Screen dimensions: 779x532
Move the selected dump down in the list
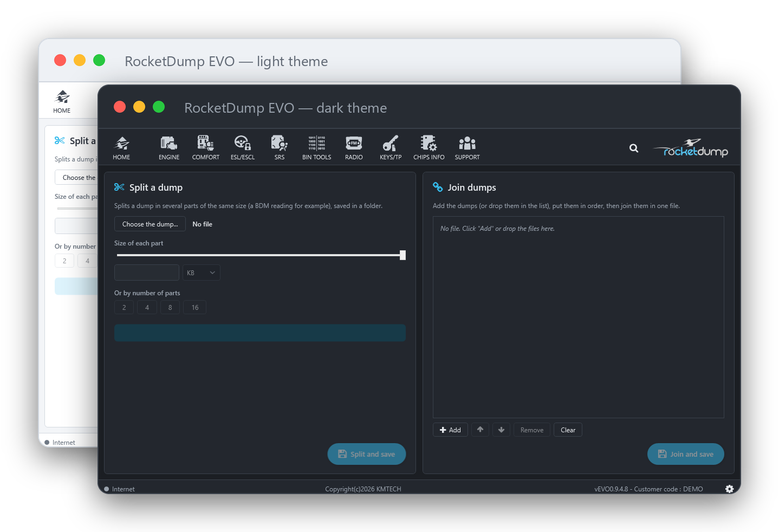501,430
